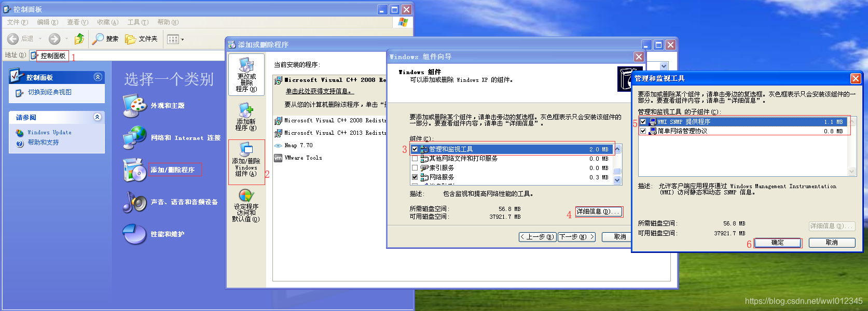The width and height of the screenshot is (868, 311).
Task: Click scroll up arrow in 组件 list
Action: [617, 149]
